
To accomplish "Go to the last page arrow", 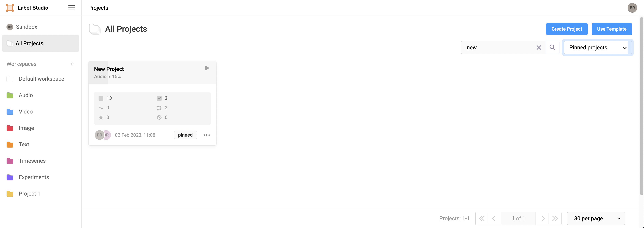I will (x=555, y=218).
